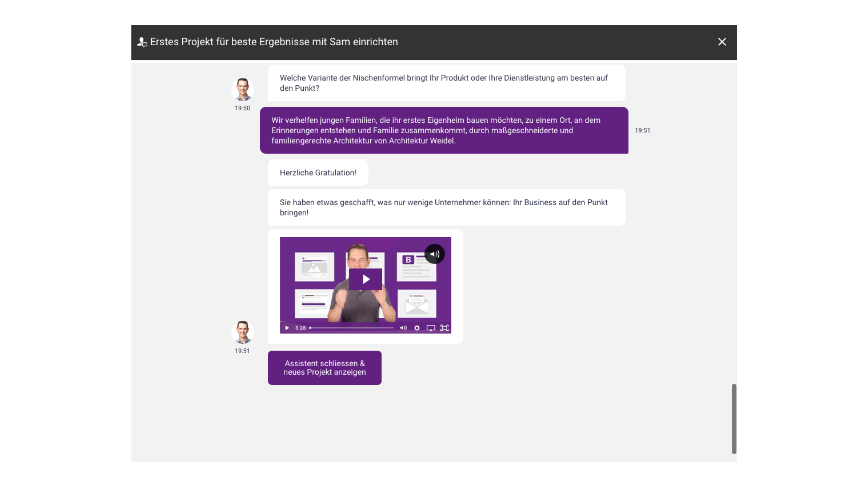868x488 pixels.
Task: Click the video progress bar
Action: (351, 328)
